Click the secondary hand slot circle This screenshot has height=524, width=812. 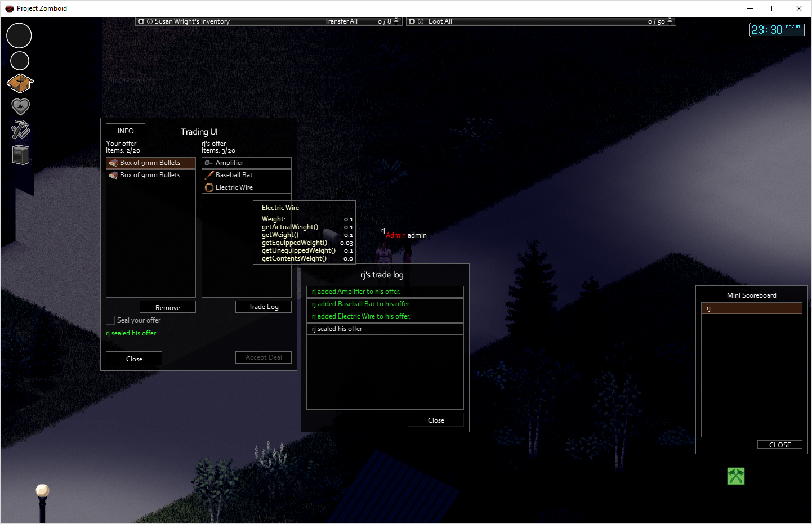click(20, 61)
